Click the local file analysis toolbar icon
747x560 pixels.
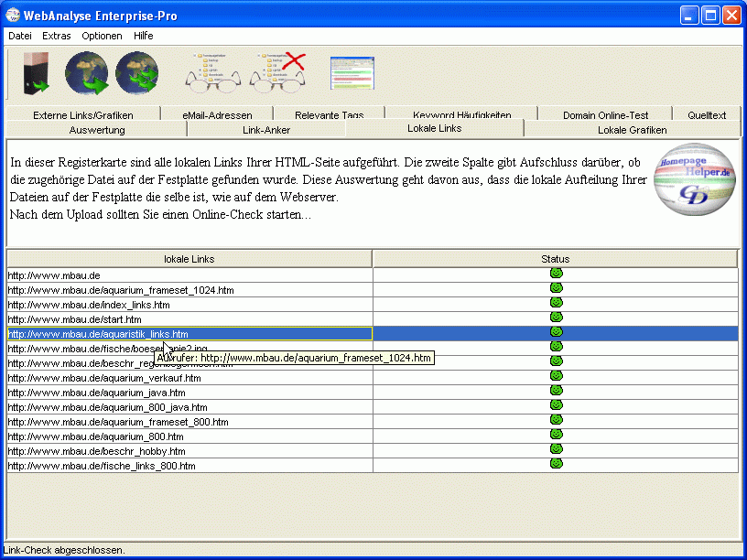(35, 73)
